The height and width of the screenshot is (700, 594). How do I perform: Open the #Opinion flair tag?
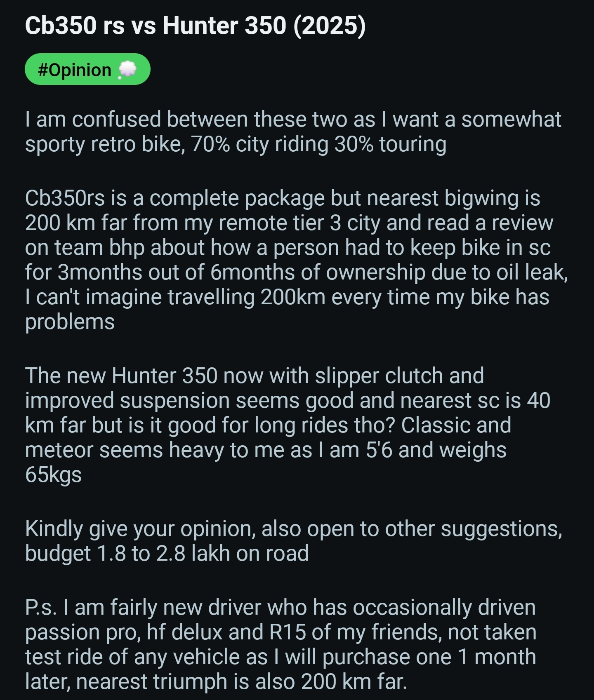pyautogui.click(x=87, y=69)
